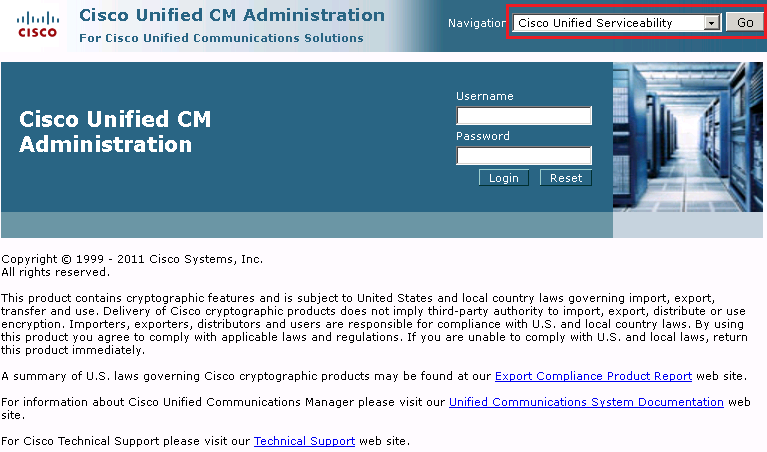Open the Unified Communications System Documentation link

[x=586, y=402]
